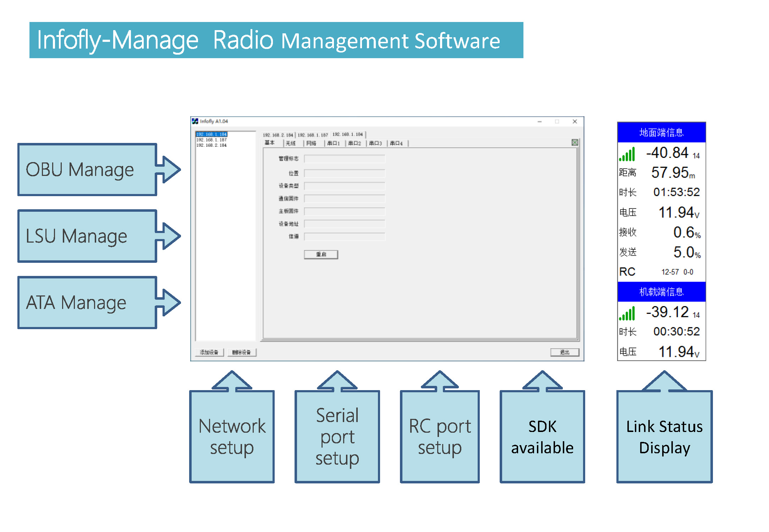This screenshot has width=769, height=532.
Task: Click the -39.12 airborne signal value
Action: tap(667, 312)
